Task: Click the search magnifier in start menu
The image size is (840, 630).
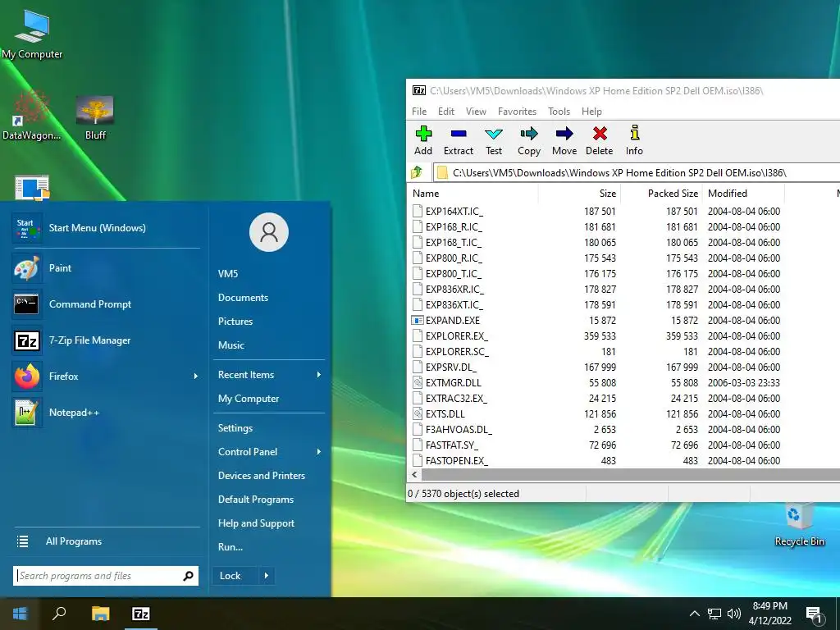Action: tap(188, 576)
